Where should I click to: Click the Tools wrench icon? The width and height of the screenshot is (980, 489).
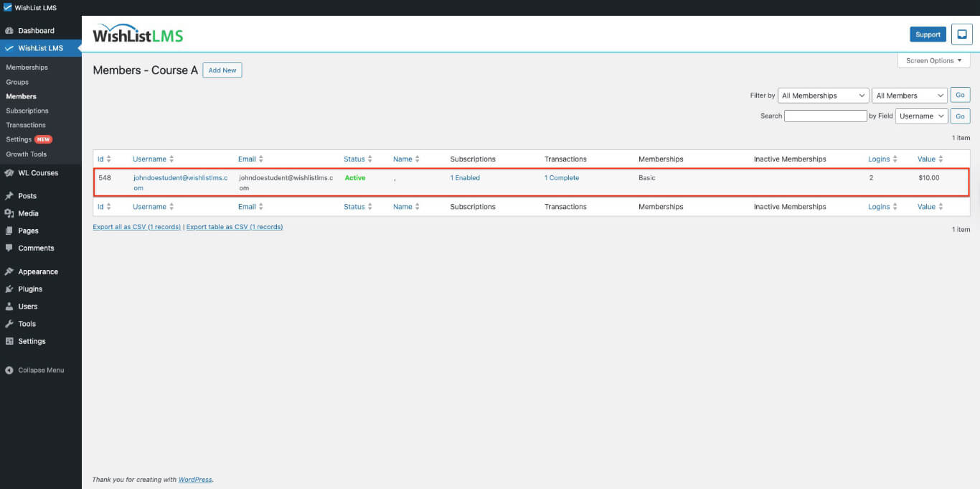point(9,324)
